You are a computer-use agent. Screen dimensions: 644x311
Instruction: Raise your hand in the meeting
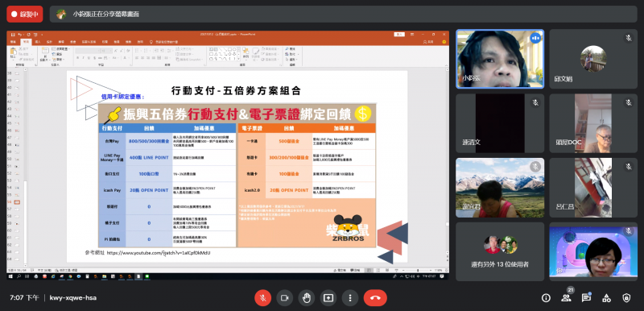click(307, 298)
